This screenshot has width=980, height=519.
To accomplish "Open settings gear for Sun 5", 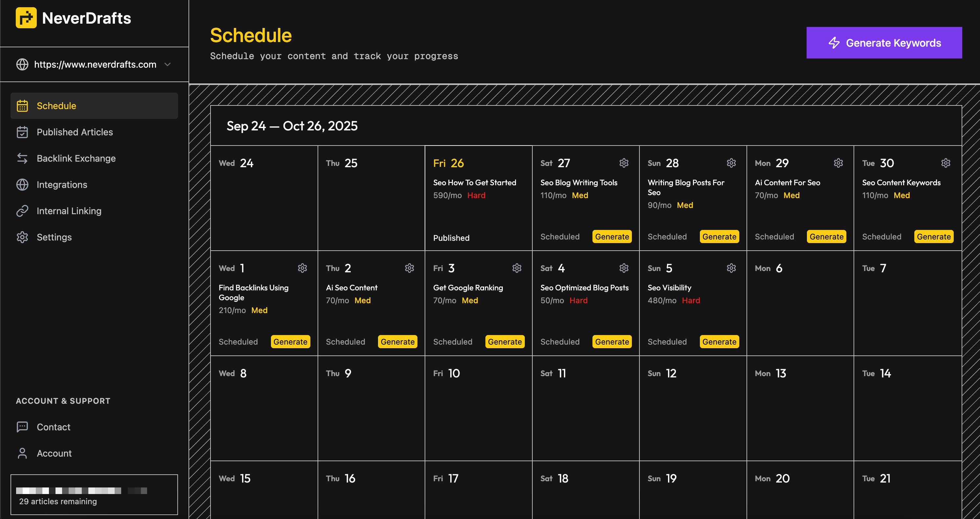I will point(731,268).
